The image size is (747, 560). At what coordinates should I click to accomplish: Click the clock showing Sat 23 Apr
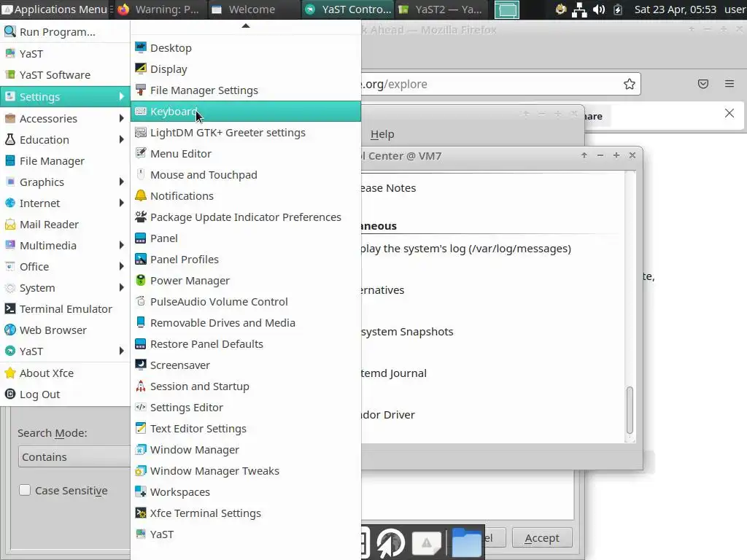click(x=675, y=9)
